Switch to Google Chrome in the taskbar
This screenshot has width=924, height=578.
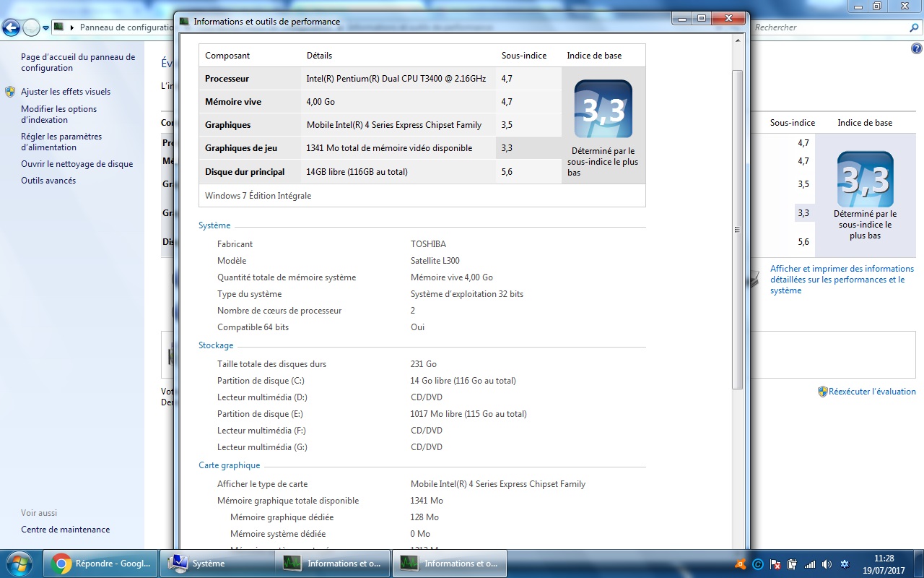tap(100, 563)
